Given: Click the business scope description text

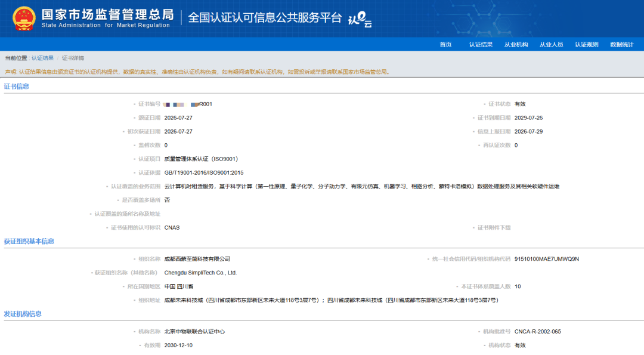Looking at the screenshot, I should click(x=362, y=187).
